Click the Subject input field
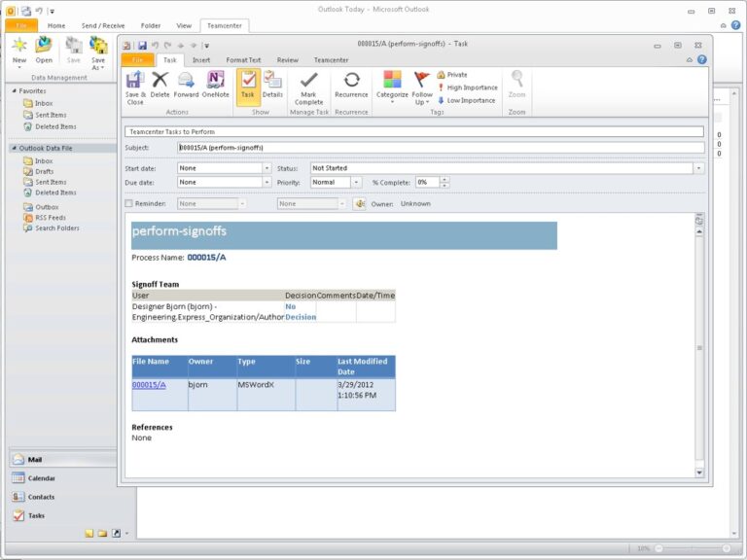 [441, 148]
